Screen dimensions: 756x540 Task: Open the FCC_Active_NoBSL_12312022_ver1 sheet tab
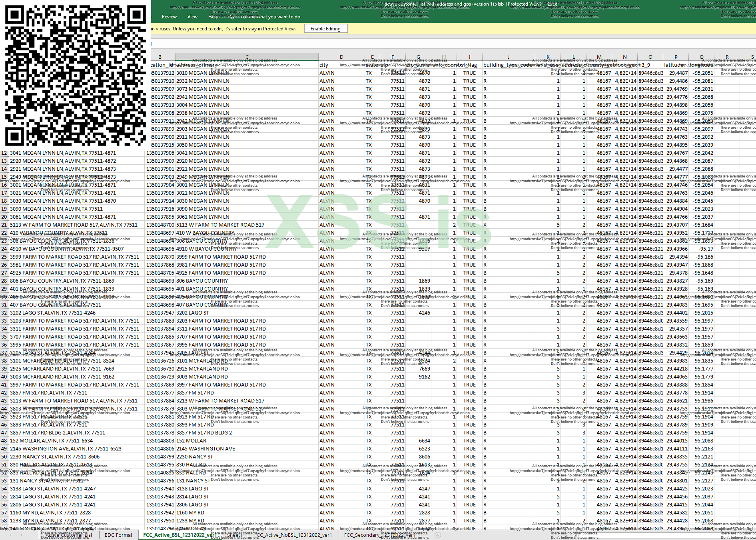[x=293, y=535]
